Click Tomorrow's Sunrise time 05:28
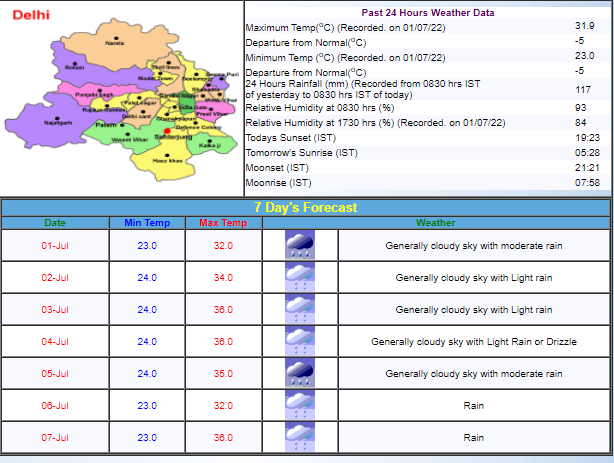 pos(587,152)
